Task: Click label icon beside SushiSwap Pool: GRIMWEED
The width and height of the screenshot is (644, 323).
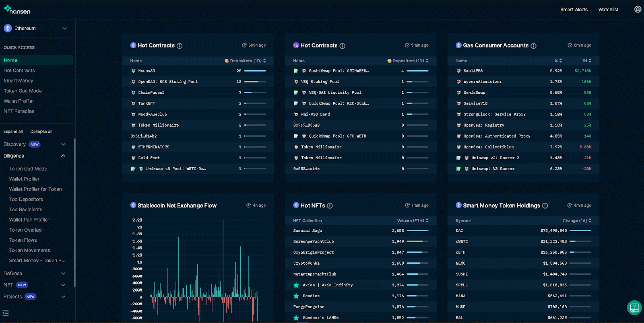Action: tap(296, 71)
